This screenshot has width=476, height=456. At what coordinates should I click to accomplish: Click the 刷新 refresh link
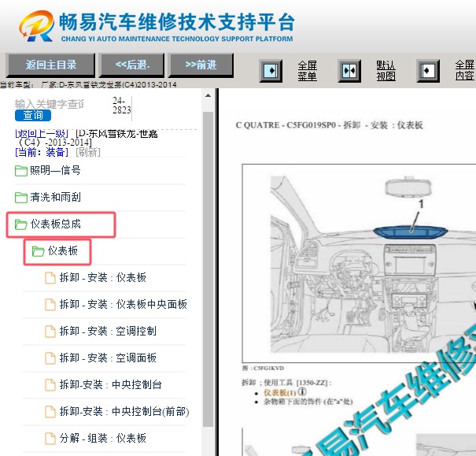click(88, 152)
